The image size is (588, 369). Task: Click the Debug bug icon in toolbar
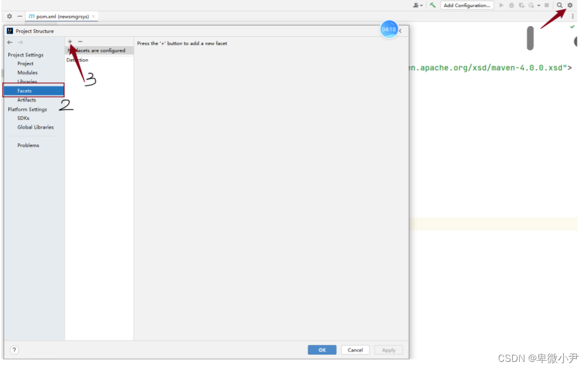(512, 5)
